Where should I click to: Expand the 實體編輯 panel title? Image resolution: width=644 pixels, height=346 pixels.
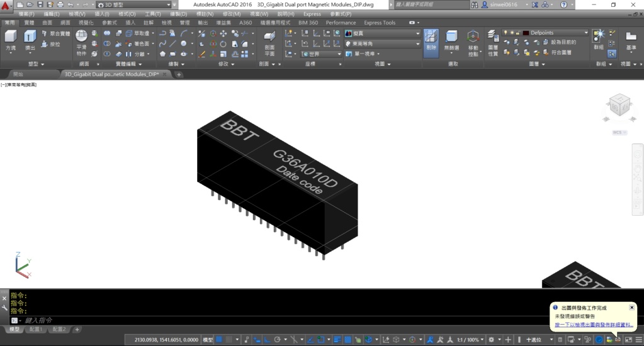(x=128, y=64)
